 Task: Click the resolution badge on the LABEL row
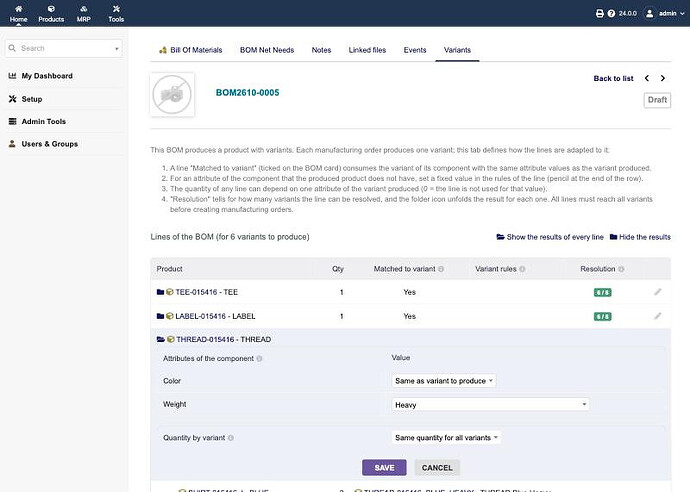602,316
